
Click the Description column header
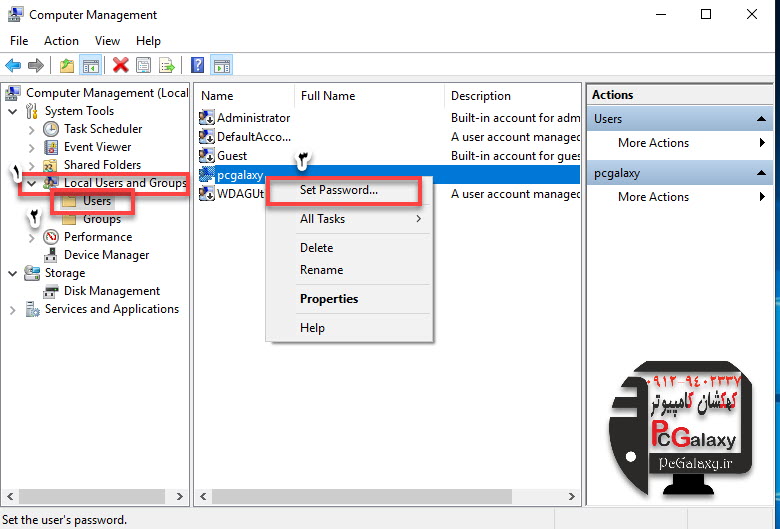(x=481, y=96)
